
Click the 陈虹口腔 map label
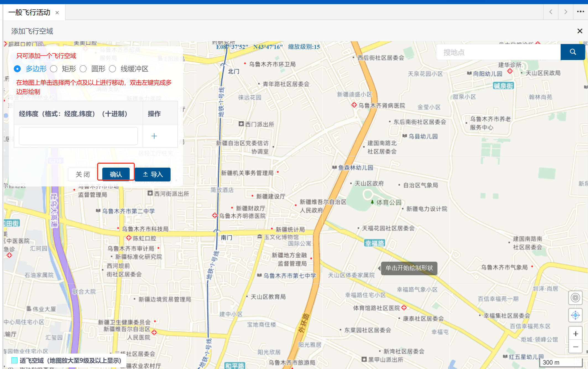click(x=144, y=238)
